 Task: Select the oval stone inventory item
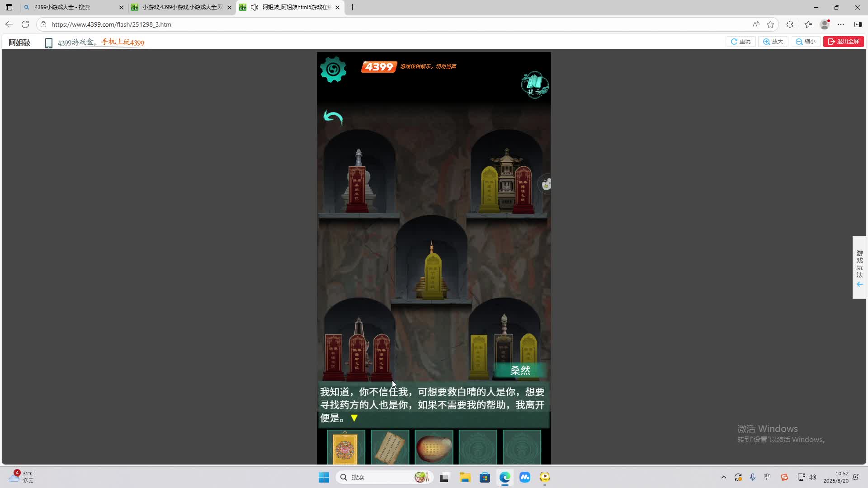pyautogui.click(x=433, y=448)
